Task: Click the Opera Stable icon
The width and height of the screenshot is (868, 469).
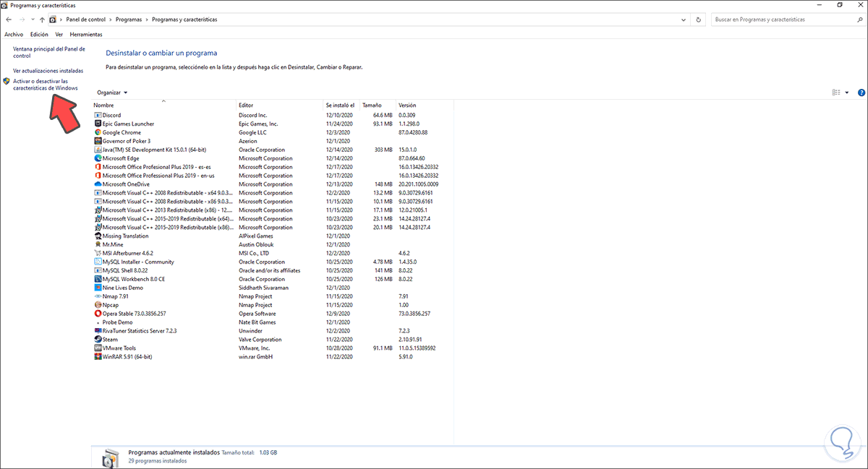Action: pos(98,314)
